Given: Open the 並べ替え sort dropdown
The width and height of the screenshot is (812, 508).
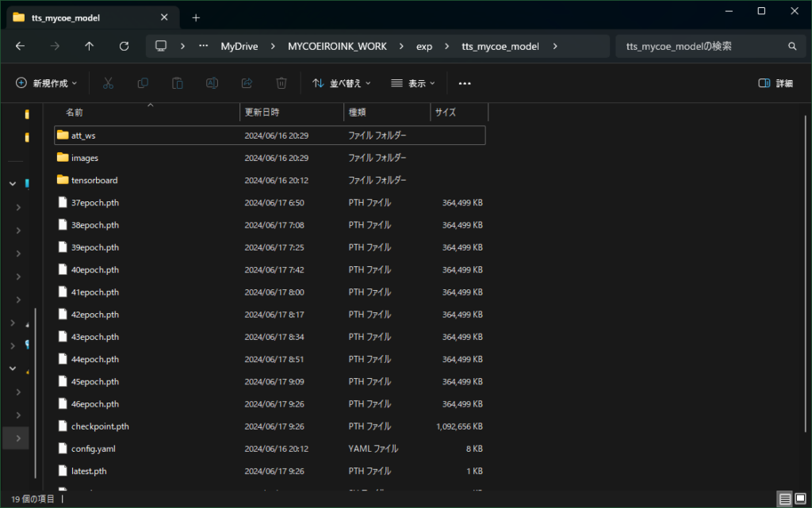Looking at the screenshot, I should (x=342, y=83).
